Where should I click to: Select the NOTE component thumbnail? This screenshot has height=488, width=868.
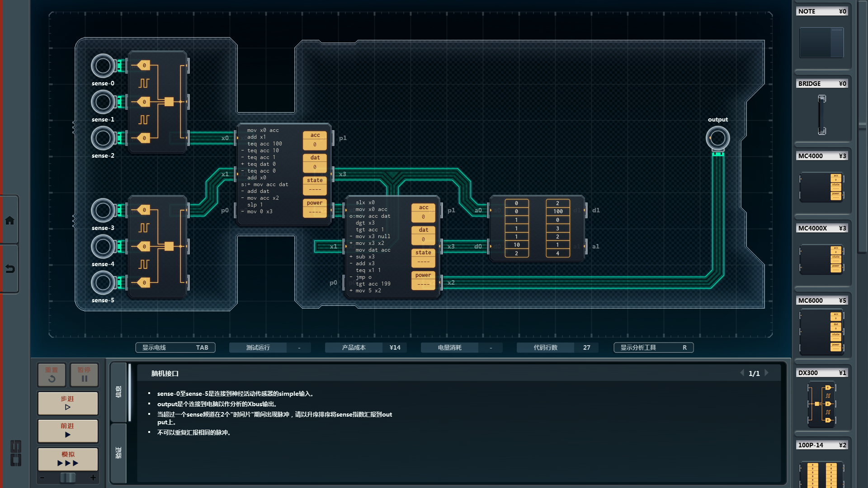click(x=821, y=42)
